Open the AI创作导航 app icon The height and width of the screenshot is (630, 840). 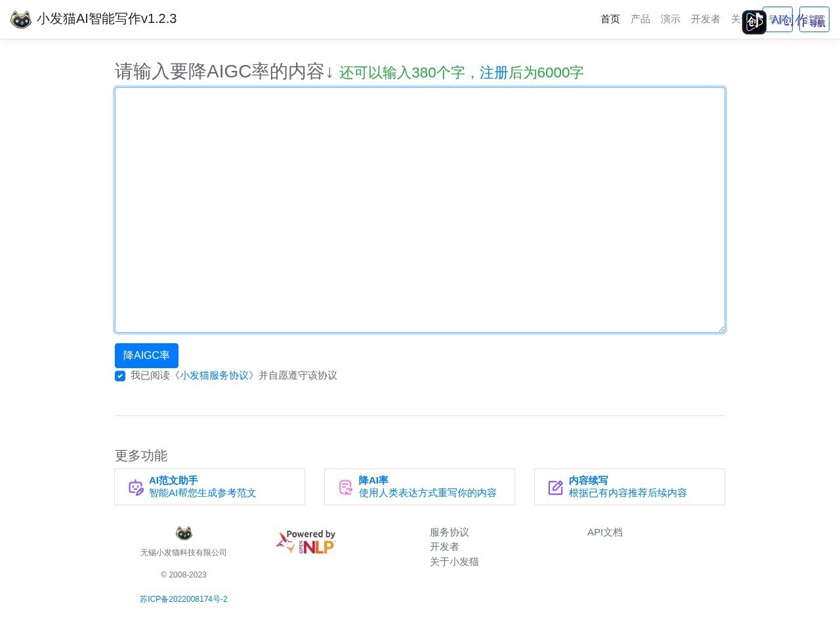point(754,22)
